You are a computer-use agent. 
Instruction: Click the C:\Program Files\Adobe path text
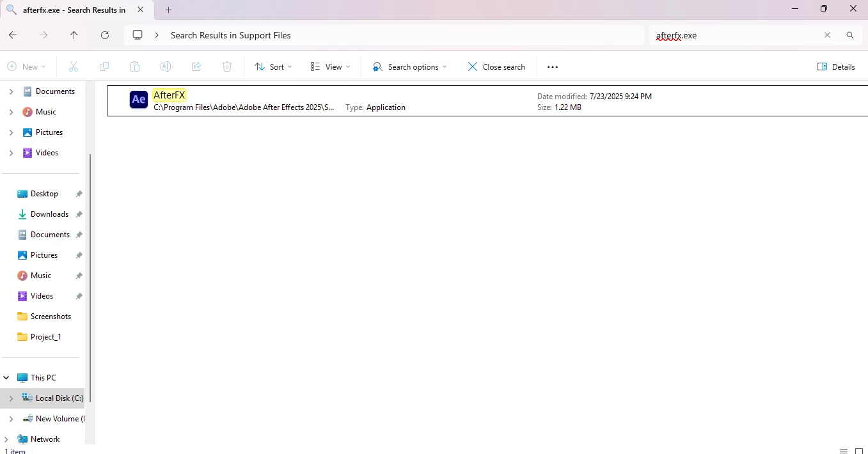(x=244, y=107)
